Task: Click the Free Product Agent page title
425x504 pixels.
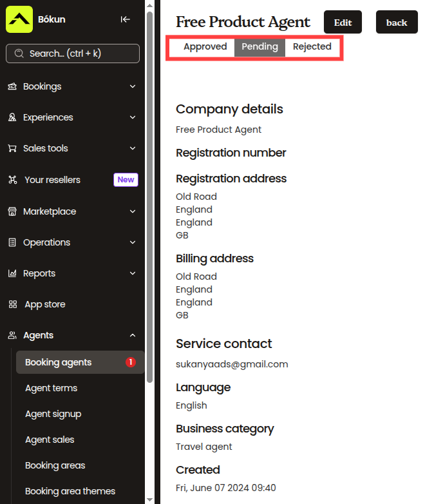Action: [x=243, y=22]
